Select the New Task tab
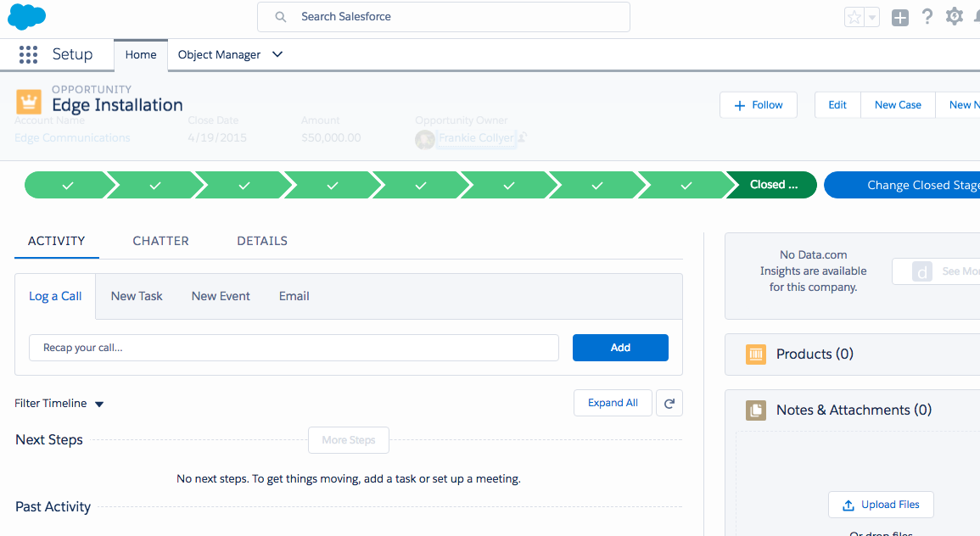This screenshot has width=980, height=536. [x=137, y=296]
